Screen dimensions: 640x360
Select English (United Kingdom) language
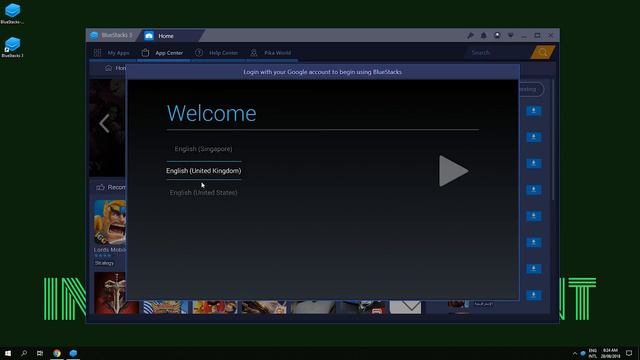[203, 171]
